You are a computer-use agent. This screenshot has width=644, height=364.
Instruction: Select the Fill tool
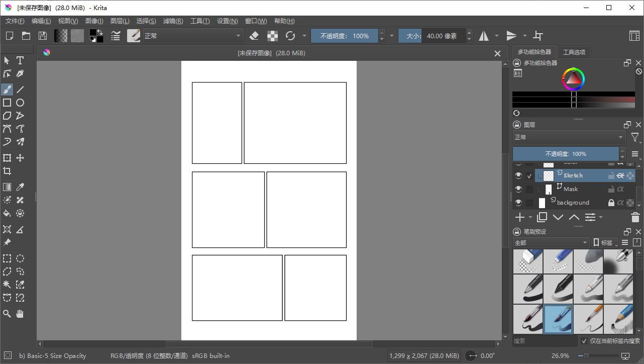pyautogui.click(x=7, y=213)
